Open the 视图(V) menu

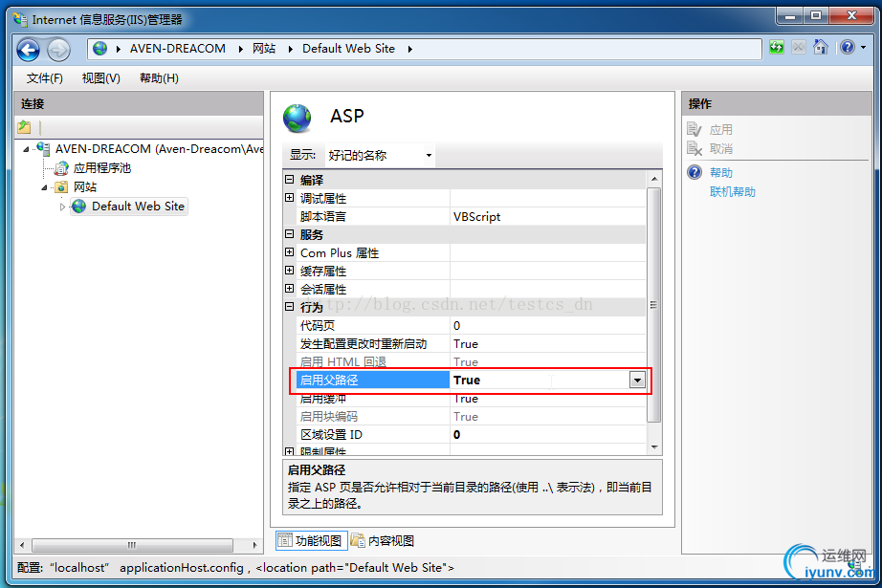(101, 78)
